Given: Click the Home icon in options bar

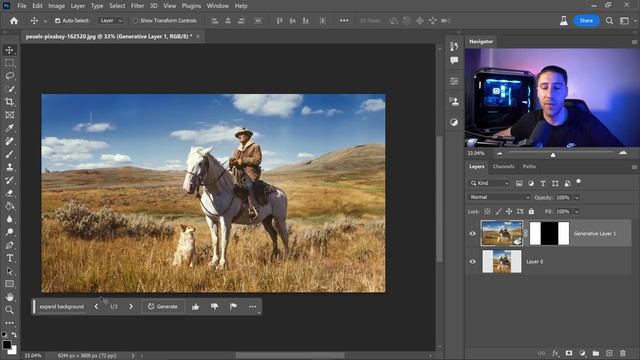Looking at the screenshot, I should tap(14, 20).
